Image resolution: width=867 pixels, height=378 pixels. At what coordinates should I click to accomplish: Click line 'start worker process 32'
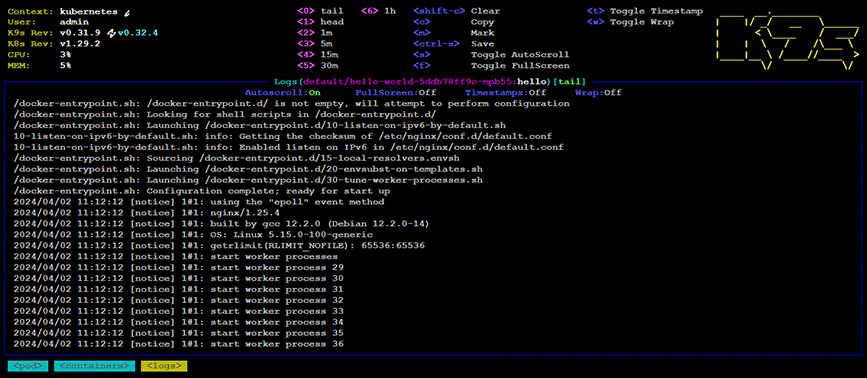(179, 300)
